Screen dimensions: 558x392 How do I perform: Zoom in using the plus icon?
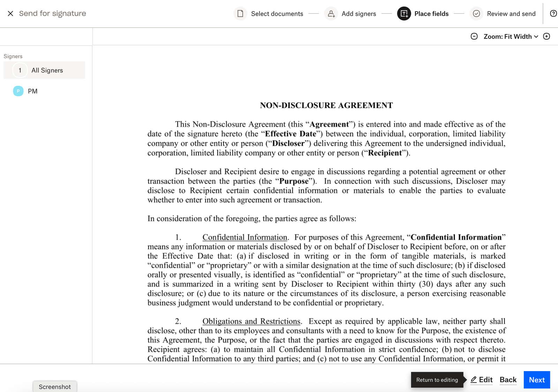(546, 36)
